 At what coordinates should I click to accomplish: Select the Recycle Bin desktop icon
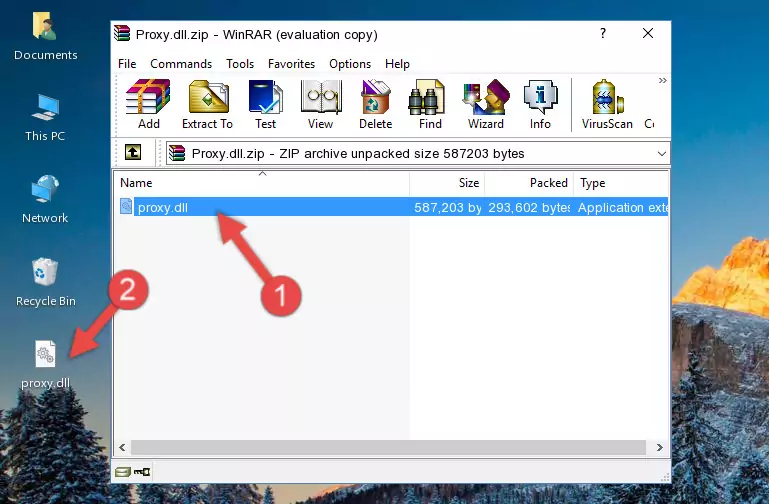click(x=45, y=283)
